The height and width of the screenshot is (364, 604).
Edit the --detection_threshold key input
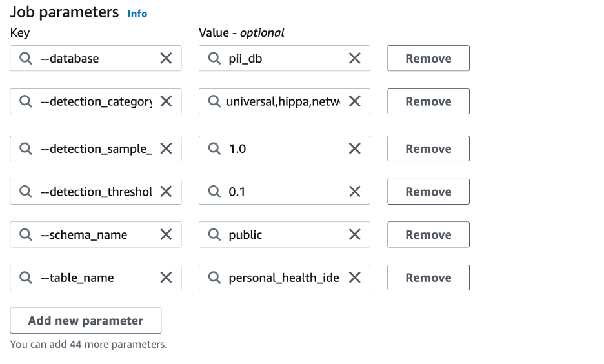click(96, 192)
